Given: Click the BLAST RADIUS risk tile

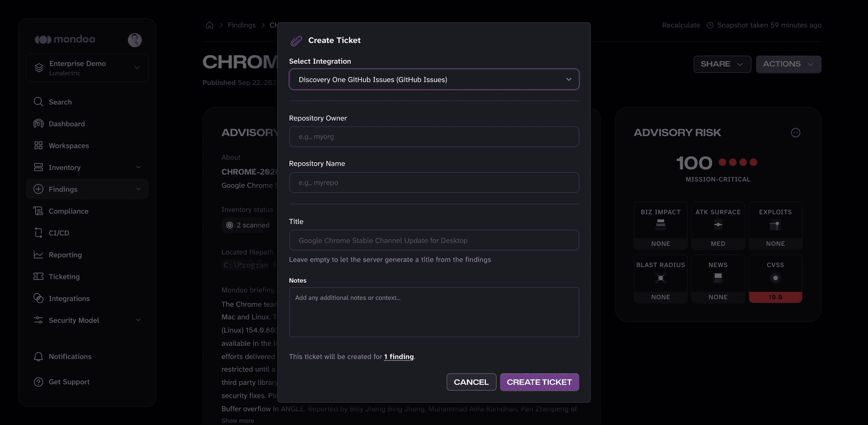Looking at the screenshot, I should 661,279.
